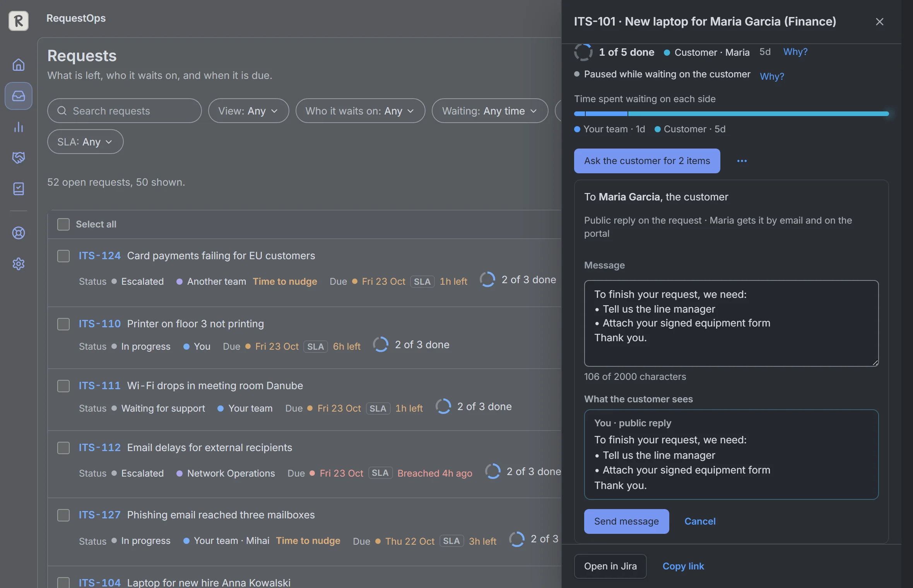
Task: Click the search magnifier icon
Action: (62, 111)
